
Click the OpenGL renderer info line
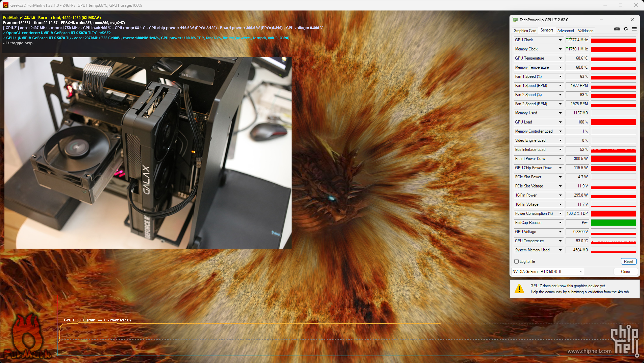(x=57, y=33)
